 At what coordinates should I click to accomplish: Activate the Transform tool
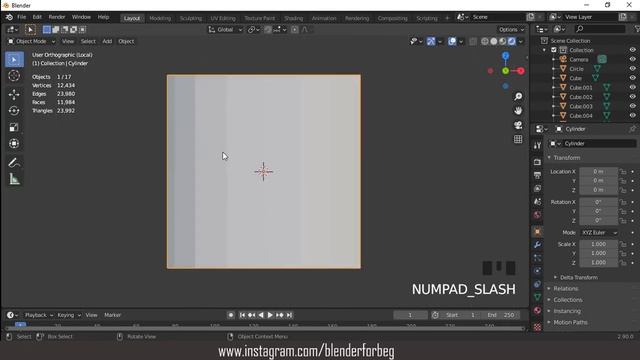point(14,144)
